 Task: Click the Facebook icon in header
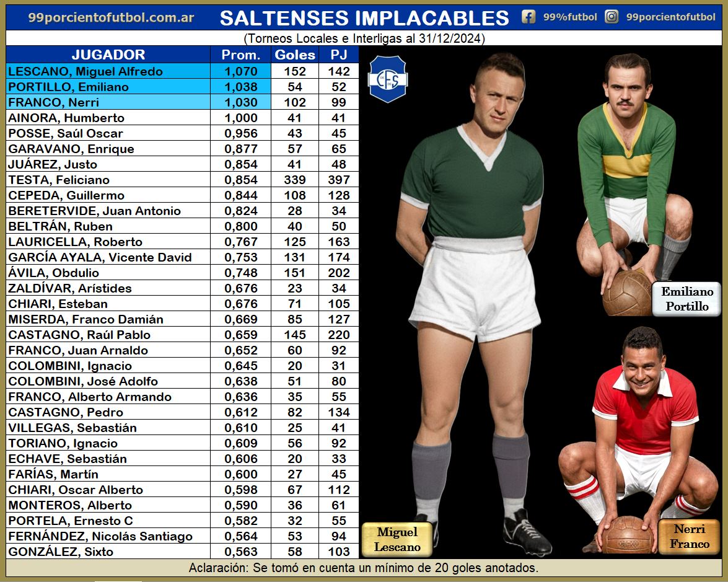(x=528, y=17)
